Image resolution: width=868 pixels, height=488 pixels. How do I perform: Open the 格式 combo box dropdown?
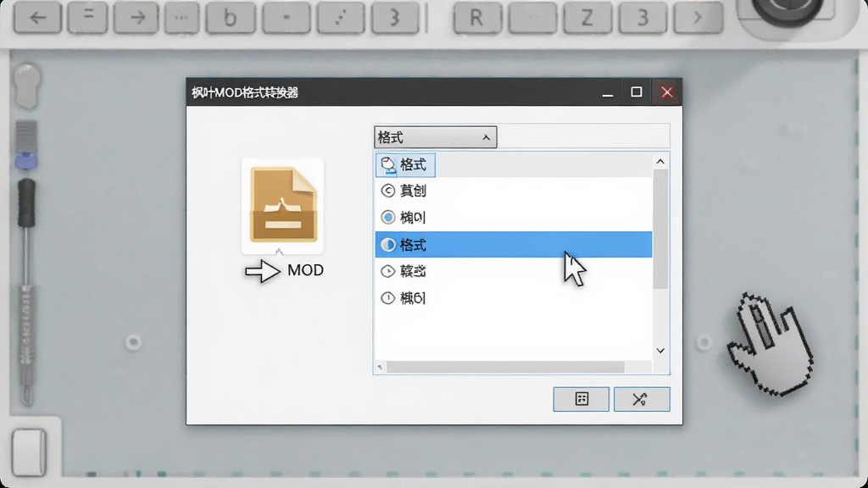436,137
